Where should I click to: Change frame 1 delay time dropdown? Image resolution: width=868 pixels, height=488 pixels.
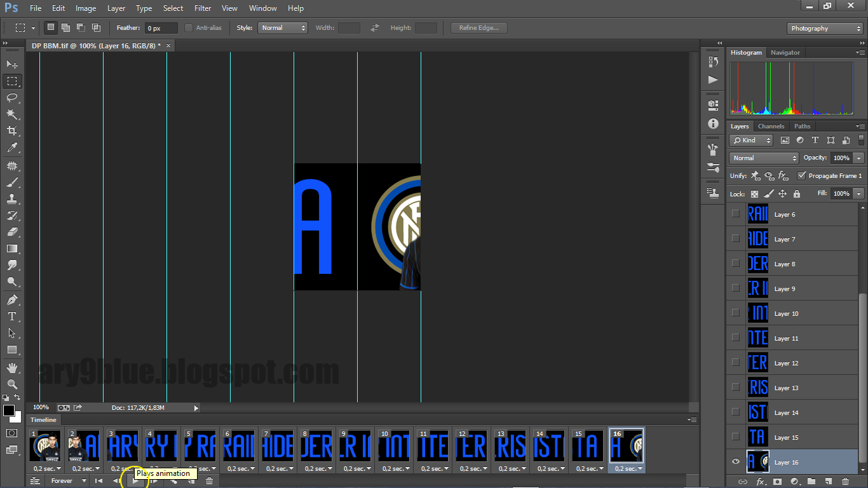(48, 469)
